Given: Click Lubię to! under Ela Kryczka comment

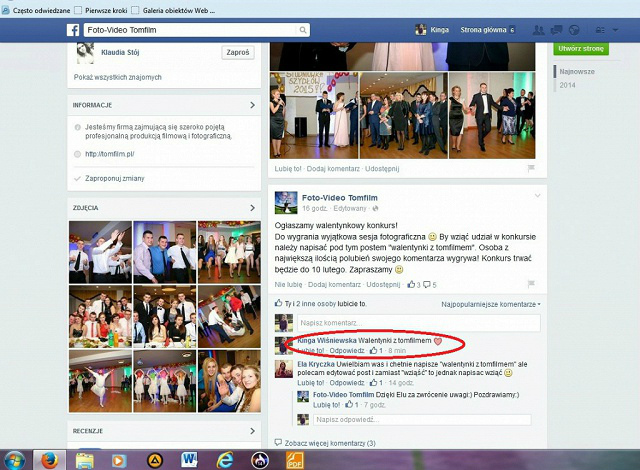Looking at the screenshot, I should tap(311, 383).
